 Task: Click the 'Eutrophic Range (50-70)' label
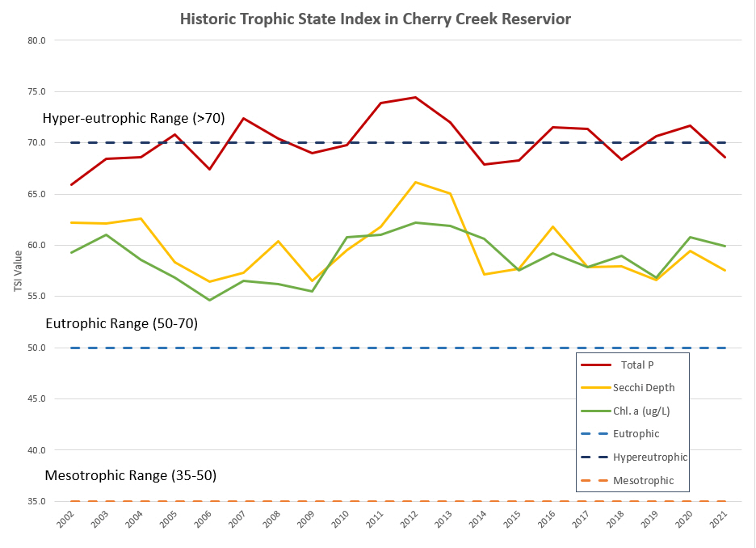[x=121, y=323]
